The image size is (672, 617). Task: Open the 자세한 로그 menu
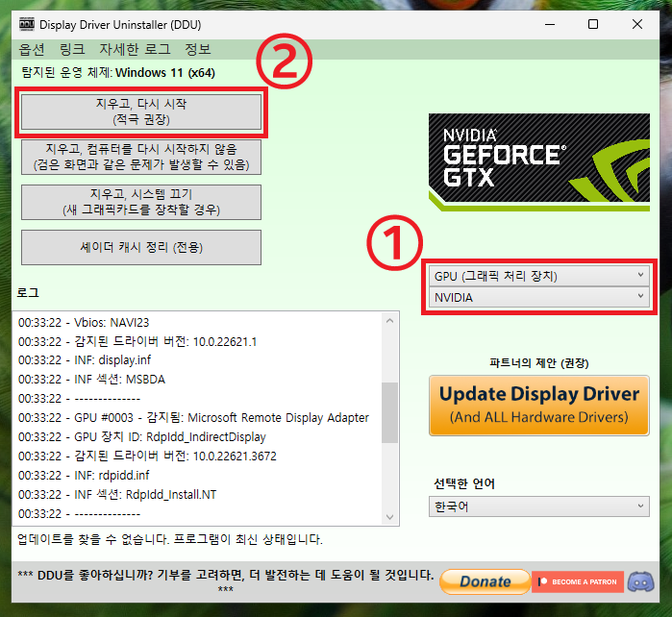135,49
